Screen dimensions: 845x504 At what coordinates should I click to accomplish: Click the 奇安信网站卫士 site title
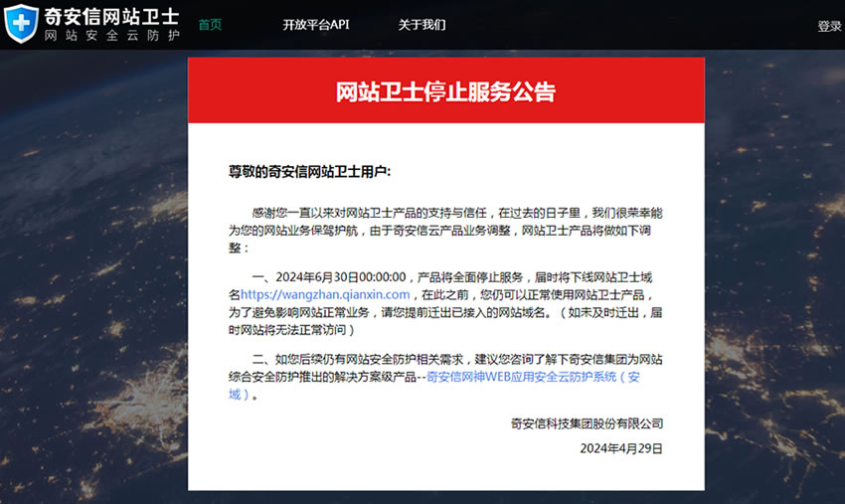coord(111,16)
